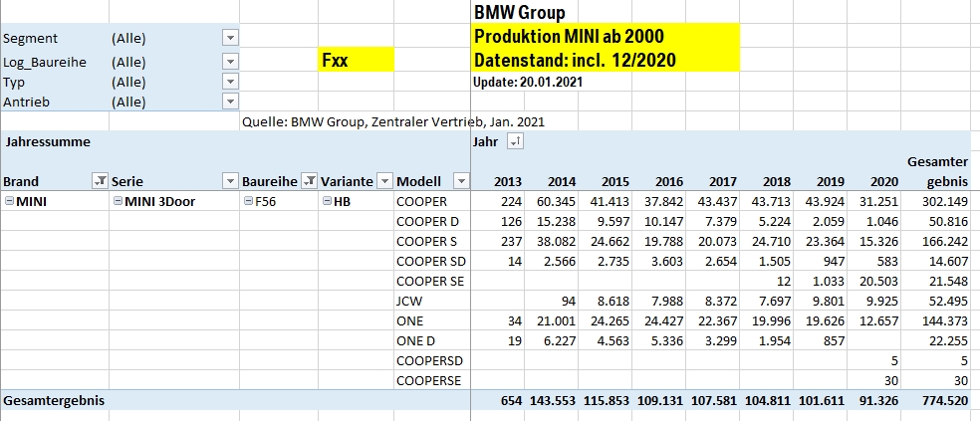This screenshot has height=421, width=980.
Task: Click the 2020 year column header
Action: point(882,181)
